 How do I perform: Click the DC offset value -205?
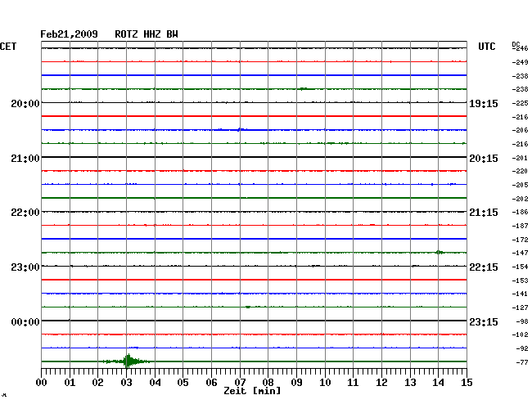pyautogui.click(x=520, y=185)
